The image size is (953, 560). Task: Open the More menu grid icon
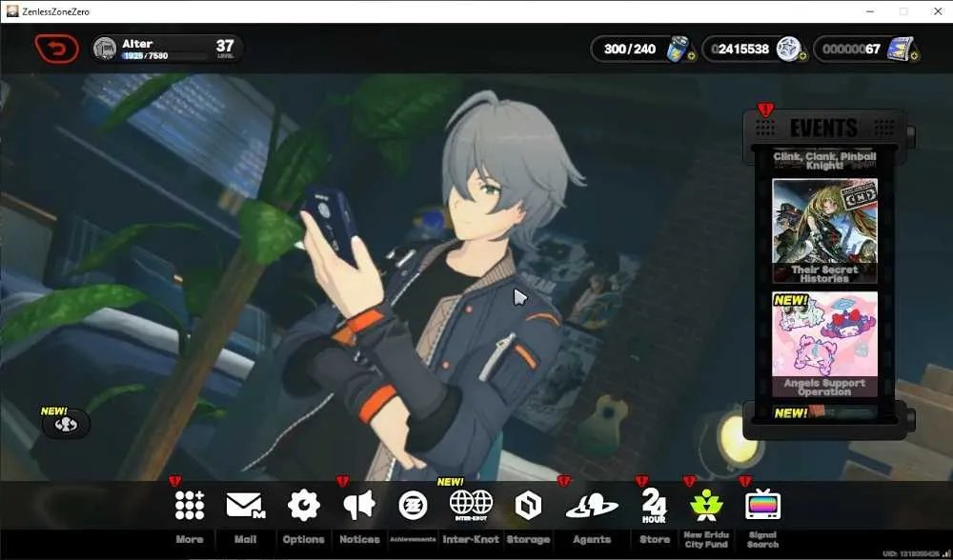(x=190, y=506)
